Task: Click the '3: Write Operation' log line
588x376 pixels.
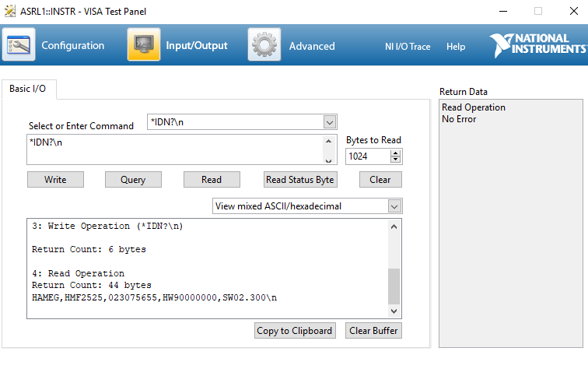Action: [x=107, y=227]
